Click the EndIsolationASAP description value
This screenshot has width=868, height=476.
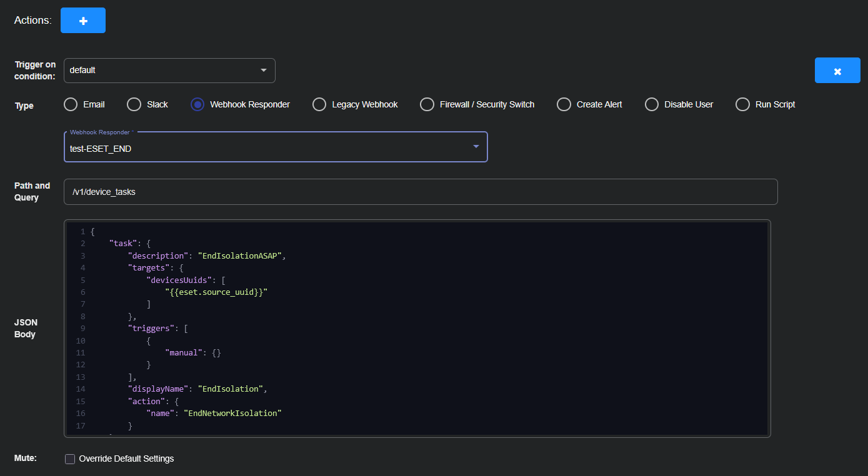point(241,255)
